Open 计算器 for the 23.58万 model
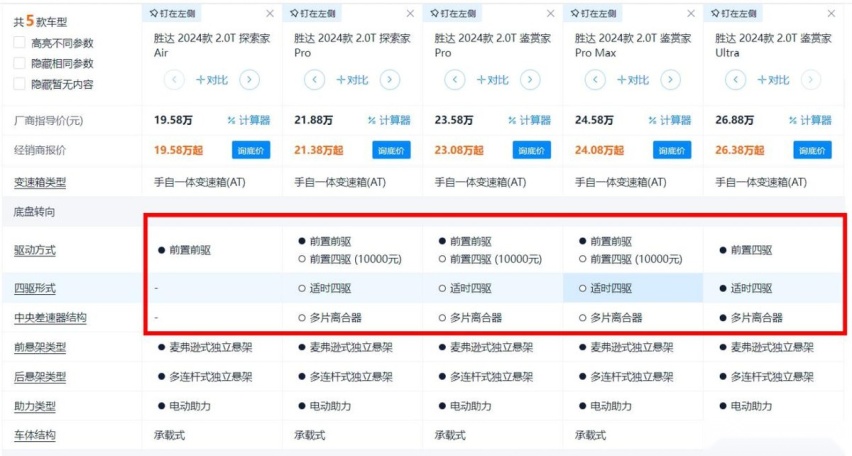852x456 pixels. [529, 120]
